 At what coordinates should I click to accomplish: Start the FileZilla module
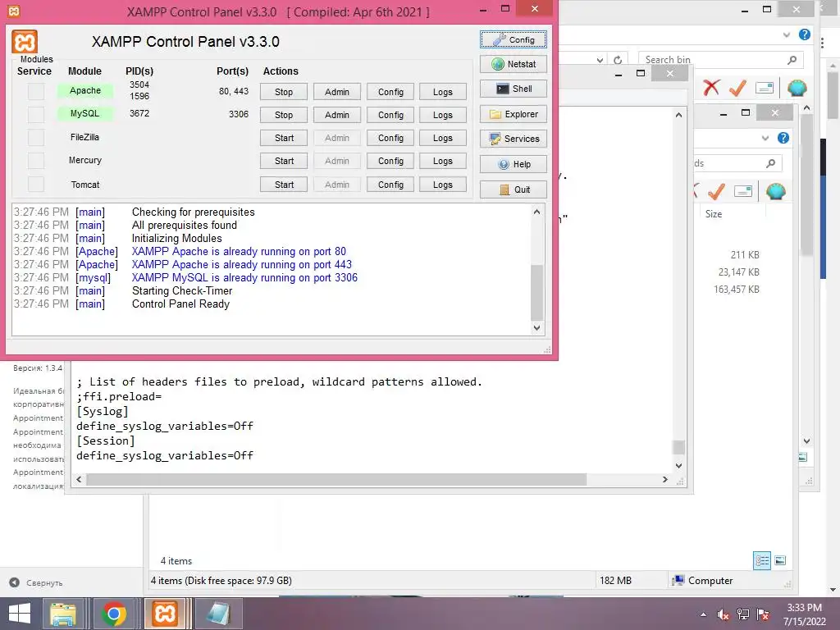pos(284,138)
